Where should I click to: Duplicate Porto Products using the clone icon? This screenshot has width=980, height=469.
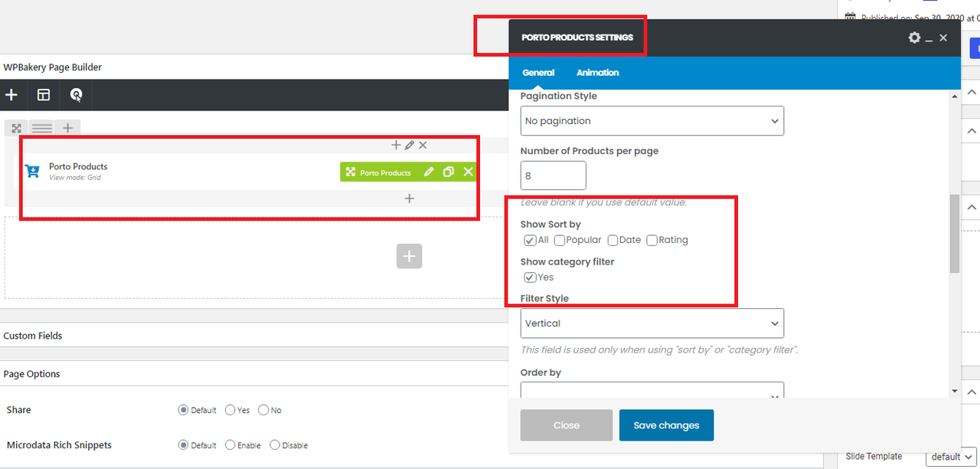[449, 172]
